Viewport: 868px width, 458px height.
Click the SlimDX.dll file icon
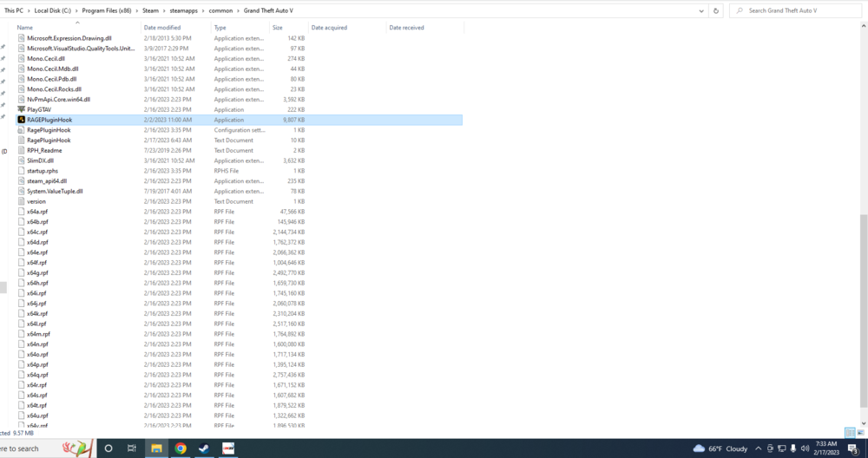(22, 161)
